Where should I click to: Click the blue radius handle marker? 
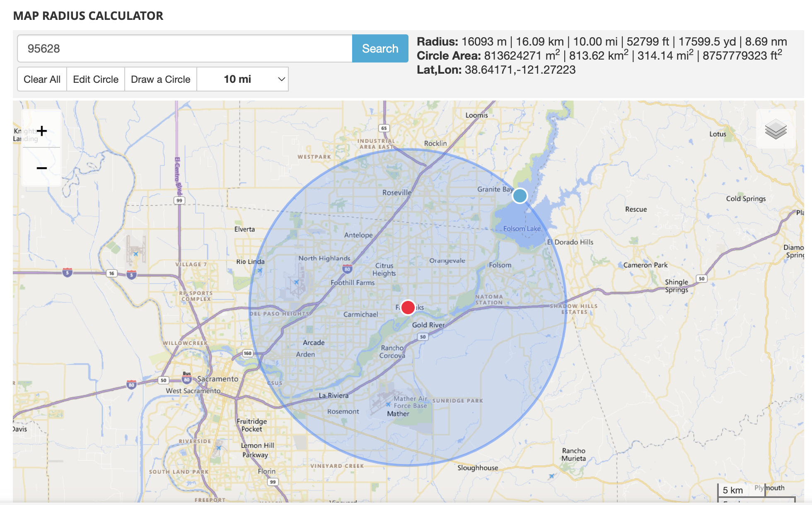tap(520, 195)
